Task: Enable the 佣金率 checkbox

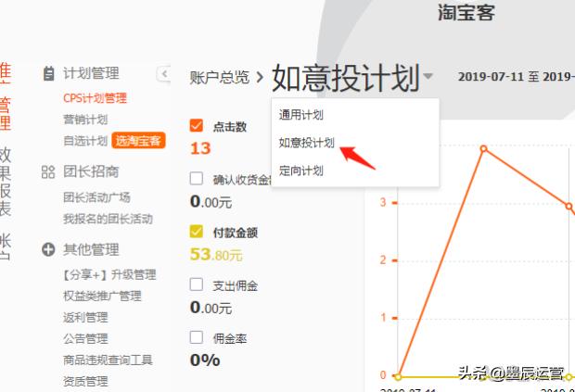Action: (197, 337)
